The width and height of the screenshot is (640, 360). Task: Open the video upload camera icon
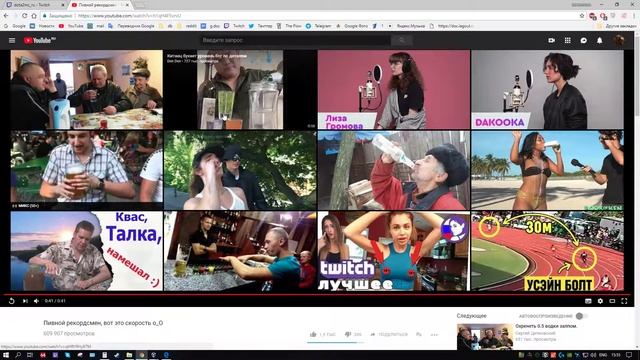tap(551, 40)
